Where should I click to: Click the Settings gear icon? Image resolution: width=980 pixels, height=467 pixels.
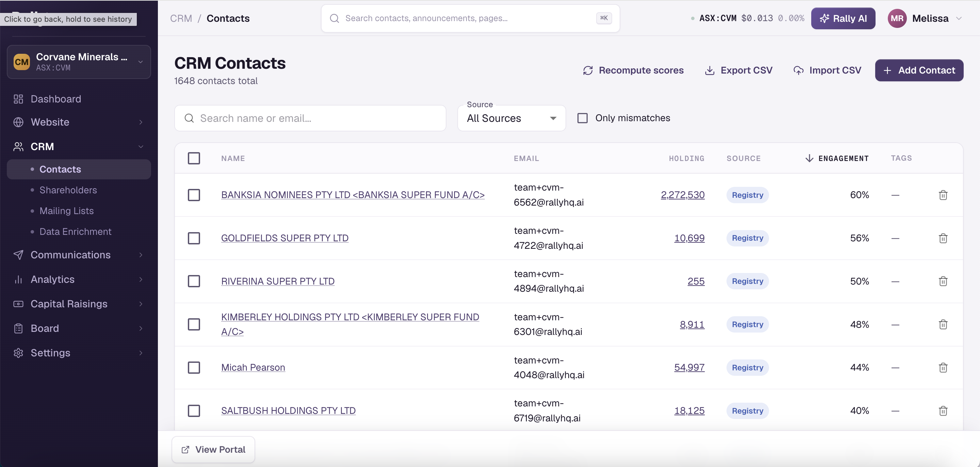18,353
